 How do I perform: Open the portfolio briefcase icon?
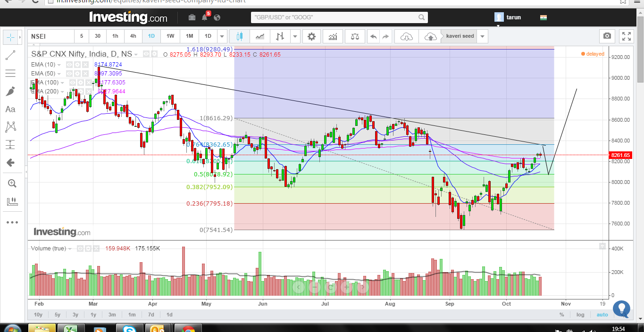(x=192, y=17)
